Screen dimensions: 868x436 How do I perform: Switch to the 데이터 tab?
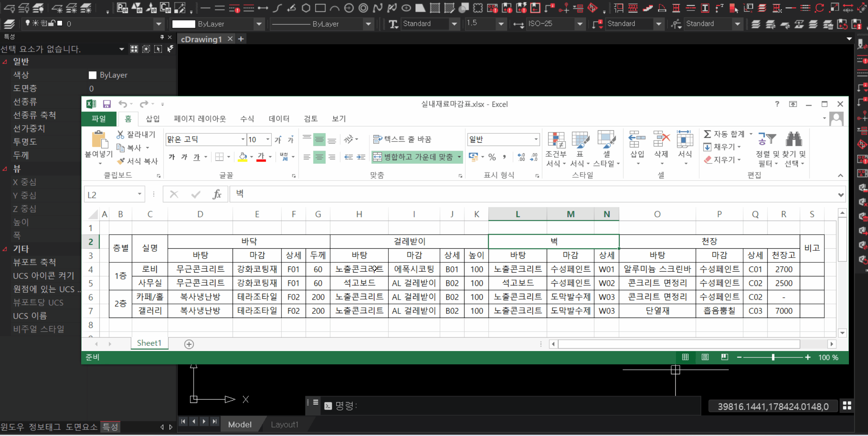279,119
